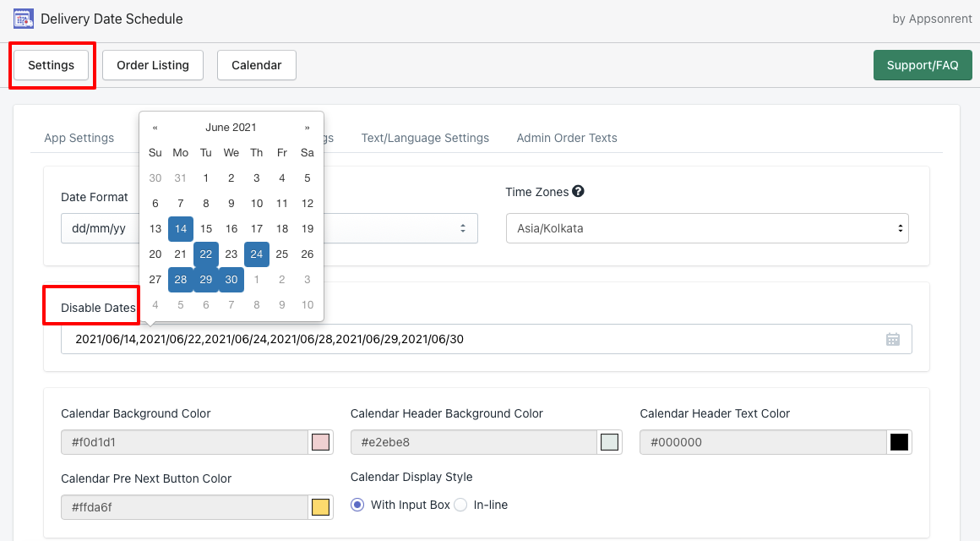The height and width of the screenshot is (541, 980).
Task: Deselect June 14 in date picker
Action: [181, 229]
